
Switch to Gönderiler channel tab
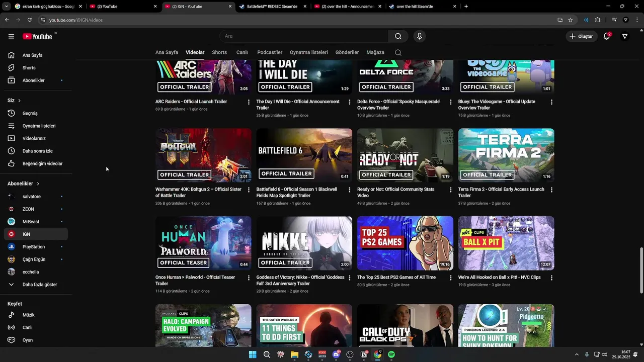pyautogui.click(x=347, y=52)
